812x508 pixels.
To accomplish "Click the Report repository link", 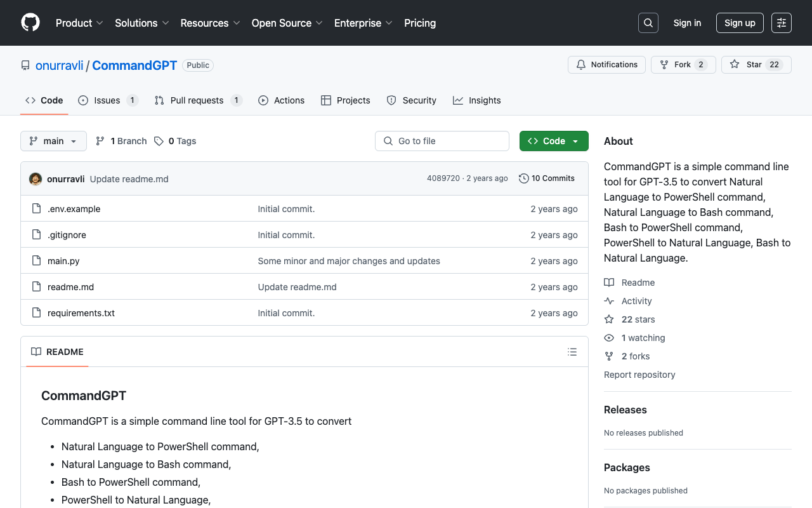I will [x=639, y=375].
